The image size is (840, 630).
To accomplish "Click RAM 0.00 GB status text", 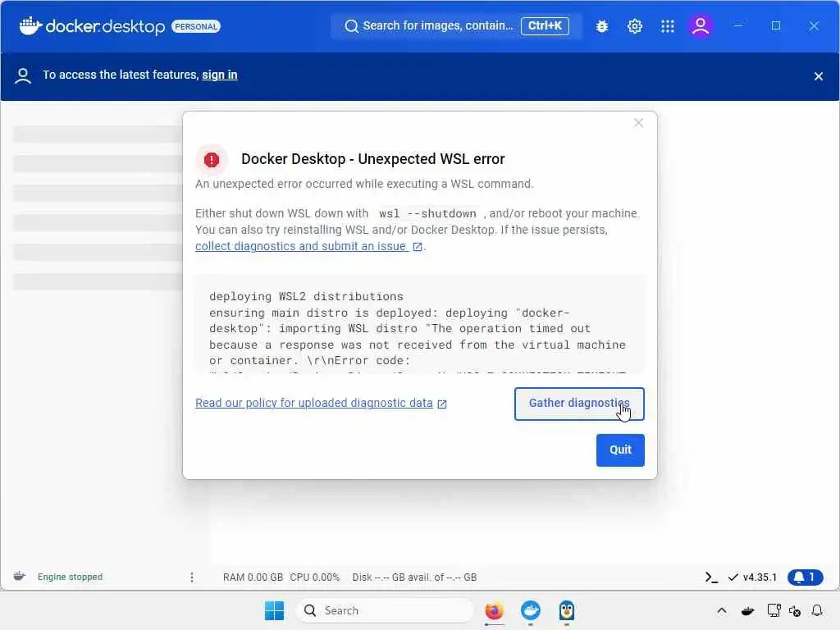I will (253, 577).
